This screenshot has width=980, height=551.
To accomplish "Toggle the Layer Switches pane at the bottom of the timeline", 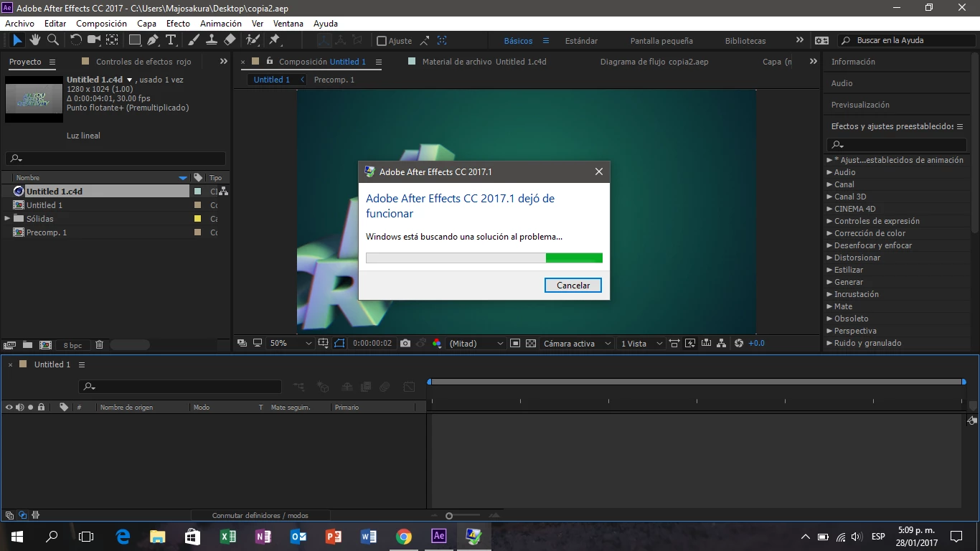I will point(9,515).
